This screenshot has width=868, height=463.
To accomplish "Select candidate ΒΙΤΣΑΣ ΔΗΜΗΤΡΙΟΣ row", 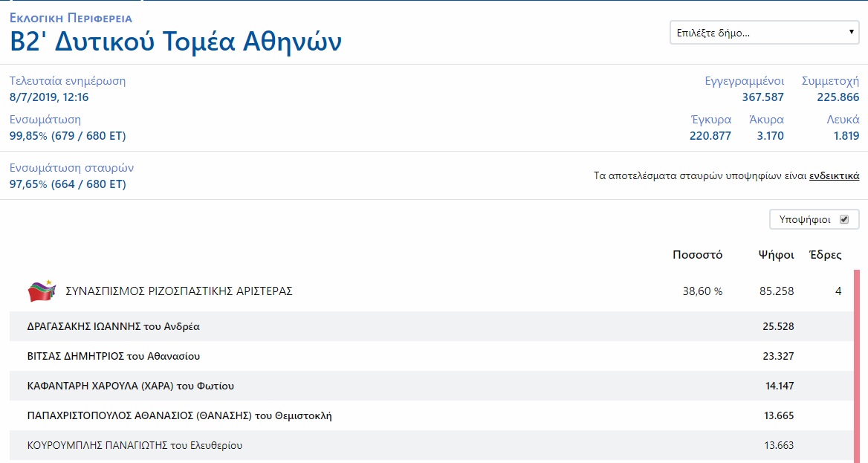I will [114, 356].
